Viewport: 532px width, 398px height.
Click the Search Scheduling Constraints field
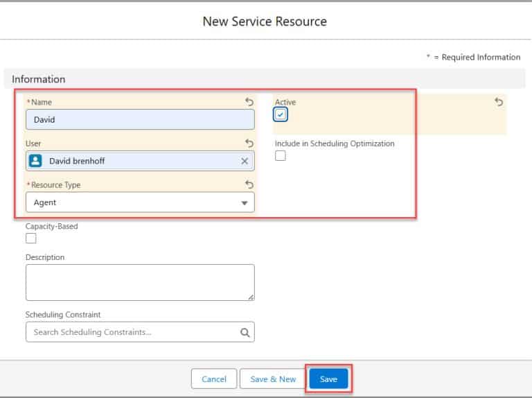tap(140, 332)
